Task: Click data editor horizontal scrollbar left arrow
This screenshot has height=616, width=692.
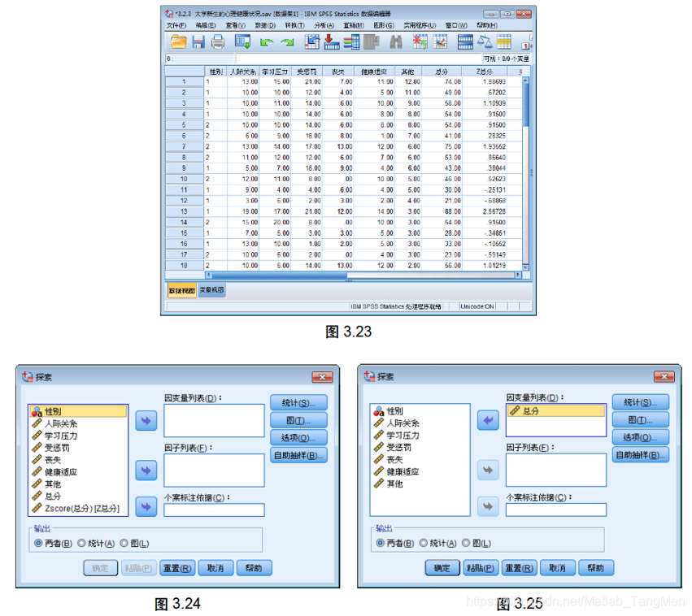Action: point(209,275)
